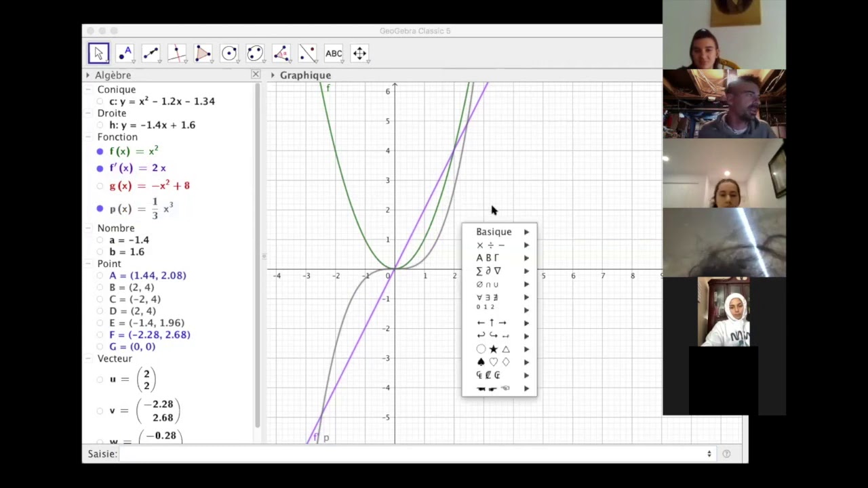The image size is (868, 488).
Task: Toggle the Algèbre panel header triangle
Action: (88, 75)
